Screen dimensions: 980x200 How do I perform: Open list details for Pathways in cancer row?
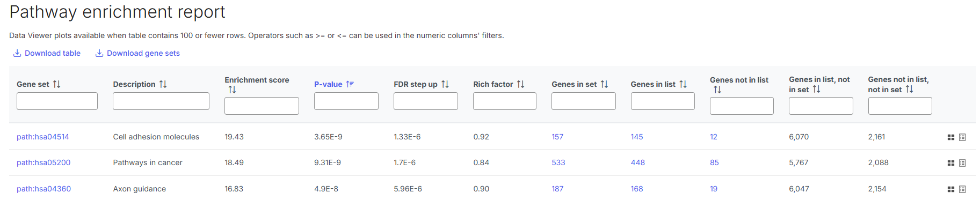tap(962, 163)
